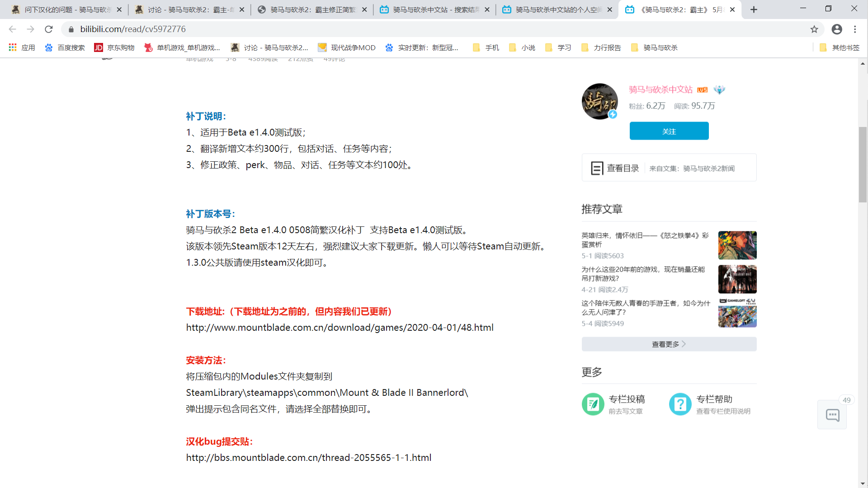Image resolution: width=868 pixels, height=488 pixels.
Task: Open the 小说 bookmark folder
Action: [x=522, y=47]
